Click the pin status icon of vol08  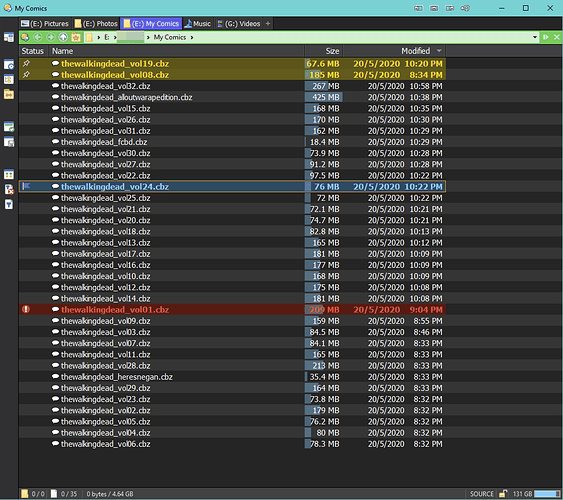26,75
